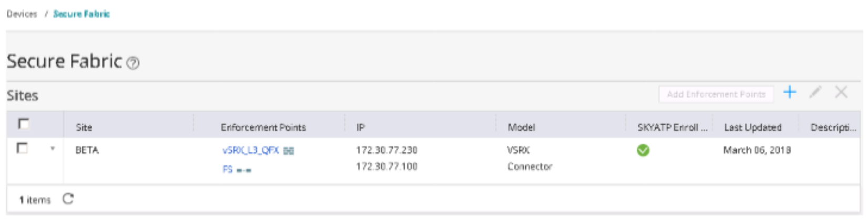Click the X delete icon in Sites toolbar
This screenshot has width=868, height=223.
click(x=841, y=93)
